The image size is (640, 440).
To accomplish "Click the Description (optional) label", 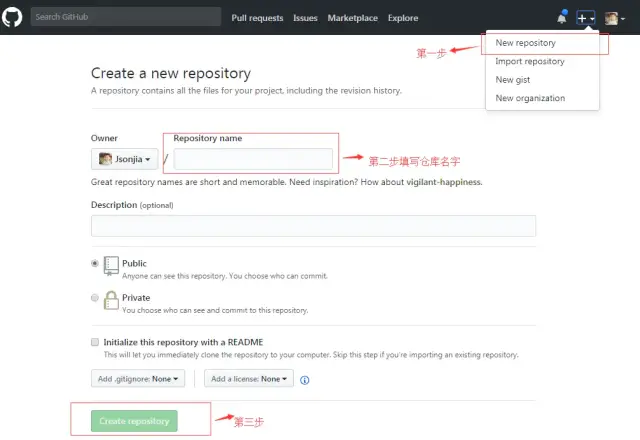I will click(132, 205).
